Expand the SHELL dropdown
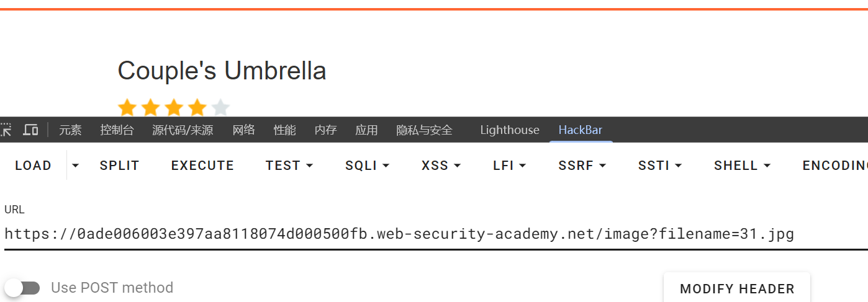The height and width of the screenshot is (302, 868). coord(742,166)
